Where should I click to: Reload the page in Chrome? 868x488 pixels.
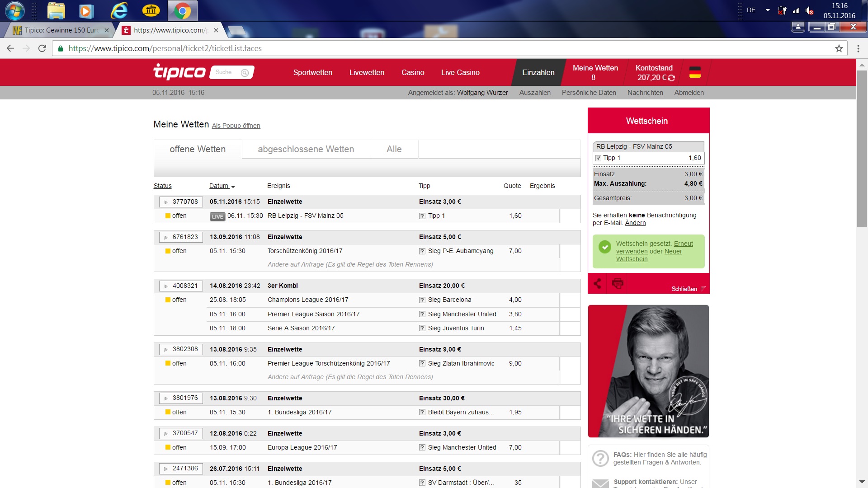tap(42, 48)
